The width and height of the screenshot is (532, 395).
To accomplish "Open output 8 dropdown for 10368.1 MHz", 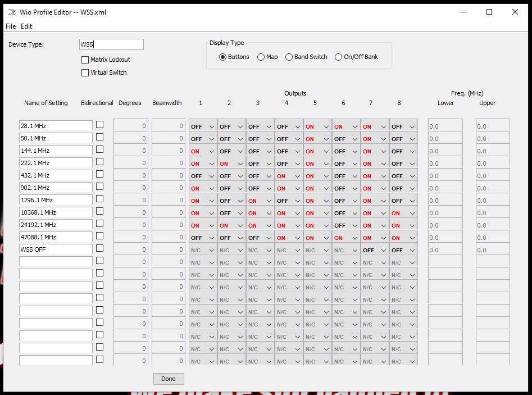I will [403, 213].
